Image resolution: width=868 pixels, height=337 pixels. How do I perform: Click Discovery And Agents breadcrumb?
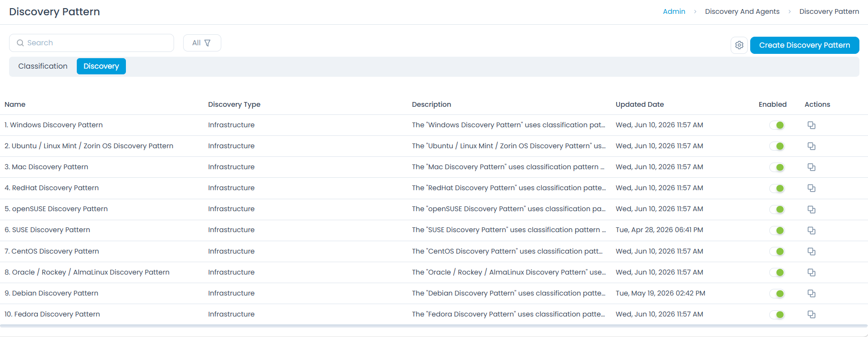click(x=742, y=11)
